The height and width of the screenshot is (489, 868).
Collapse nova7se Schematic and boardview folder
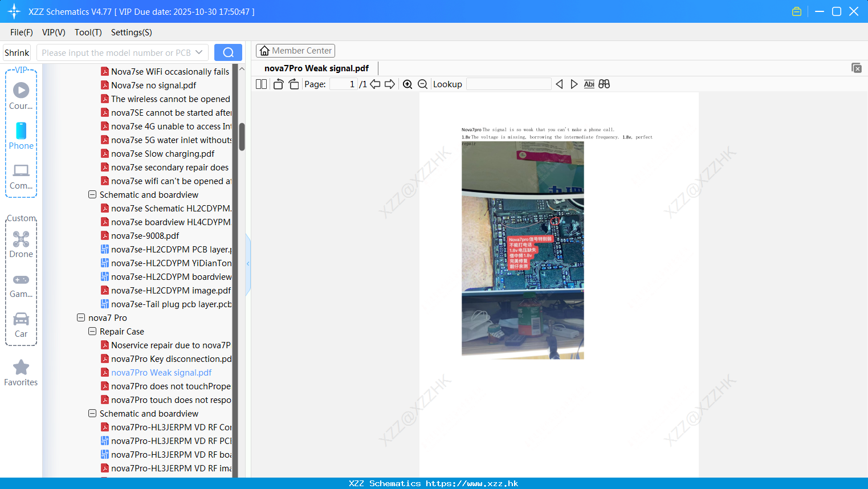[92, 194]
